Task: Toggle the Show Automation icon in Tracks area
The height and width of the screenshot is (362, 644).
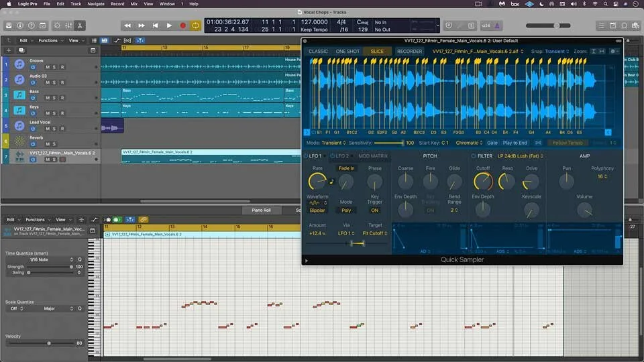Action: coord(117,40)
